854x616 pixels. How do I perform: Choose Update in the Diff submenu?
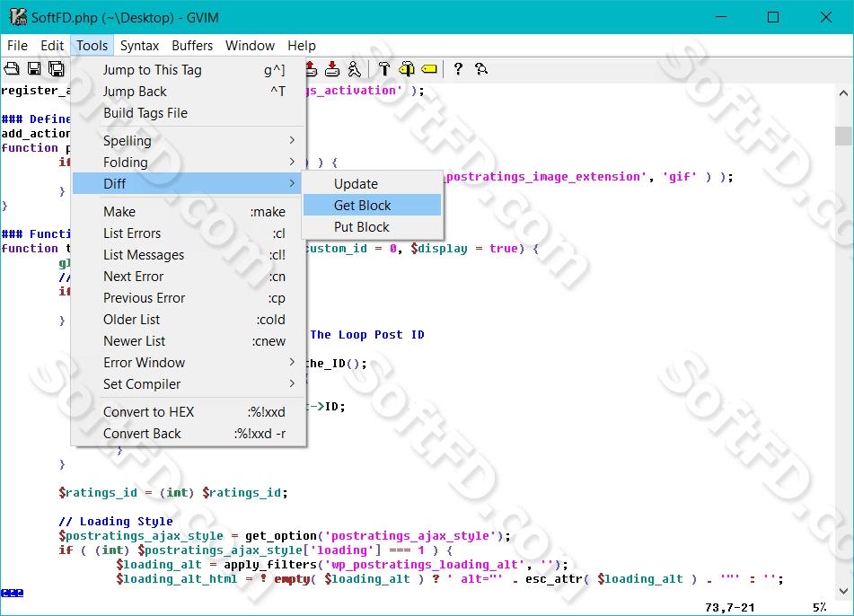pos(373,183)
